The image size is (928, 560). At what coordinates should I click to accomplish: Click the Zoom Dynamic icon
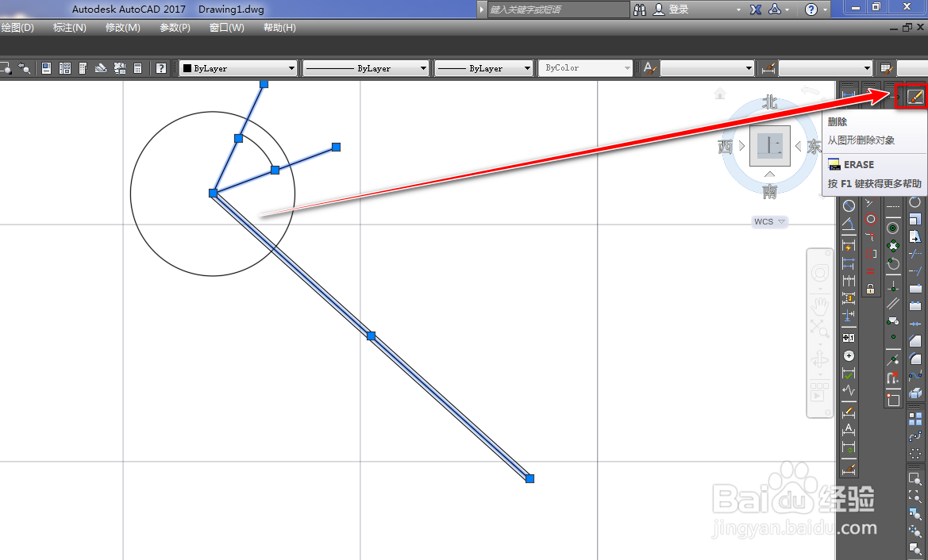pyautogui.click(x=915, y=497)
